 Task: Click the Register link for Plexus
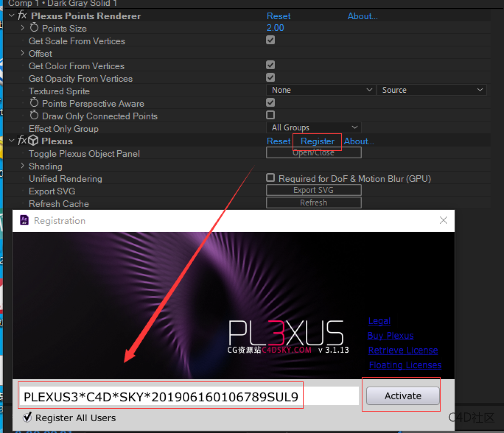pyautogui.click(x=317, y=141)
